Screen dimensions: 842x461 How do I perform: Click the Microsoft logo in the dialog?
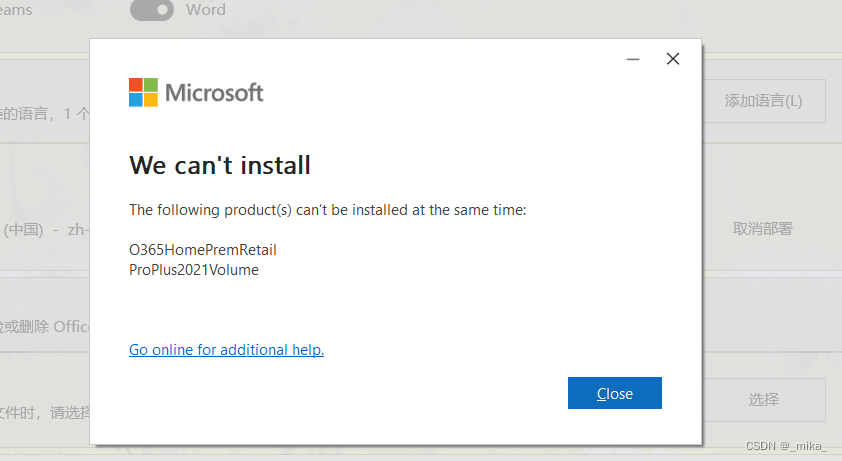click(x=196, y=92)
